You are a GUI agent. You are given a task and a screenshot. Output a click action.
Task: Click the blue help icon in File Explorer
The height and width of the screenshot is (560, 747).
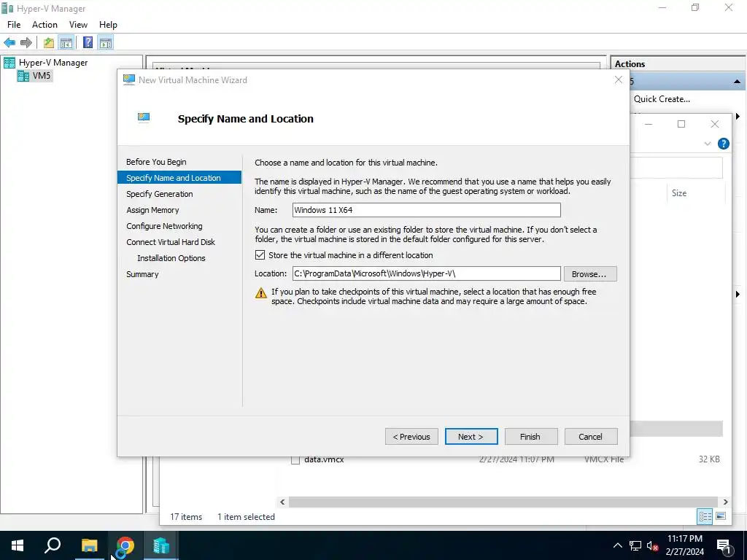(x=723, y=144)
